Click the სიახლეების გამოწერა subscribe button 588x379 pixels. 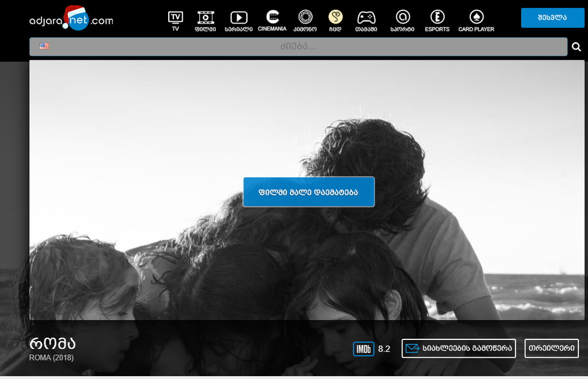[x=459, y=348]
